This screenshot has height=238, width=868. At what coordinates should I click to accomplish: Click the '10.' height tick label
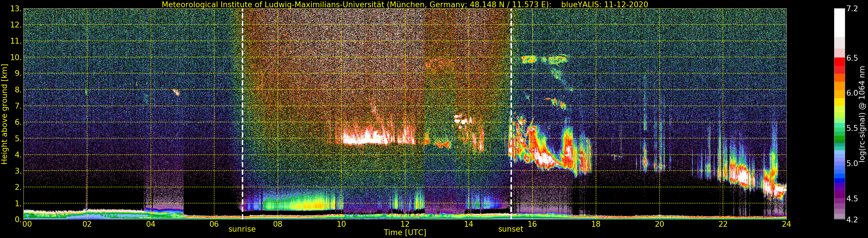pyautogui.click(x=16, y=57)
